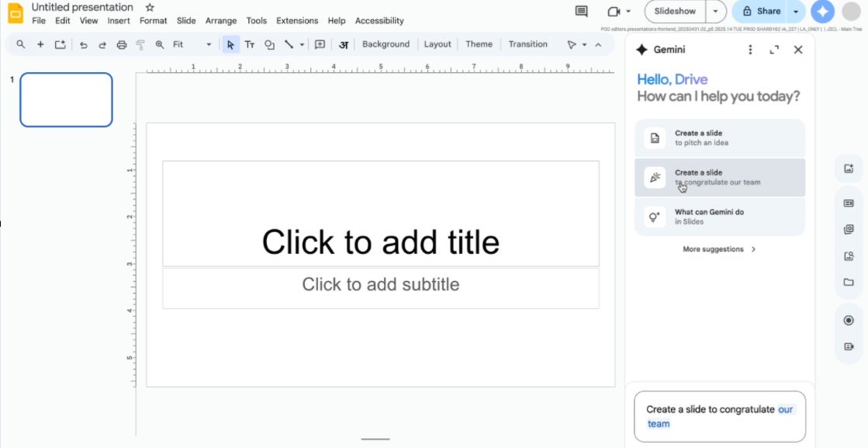The height and width of the screenshot is (448, 868).
Task: Select slide 1 thumbnail in filmstrip
Action: coord(66,99)
